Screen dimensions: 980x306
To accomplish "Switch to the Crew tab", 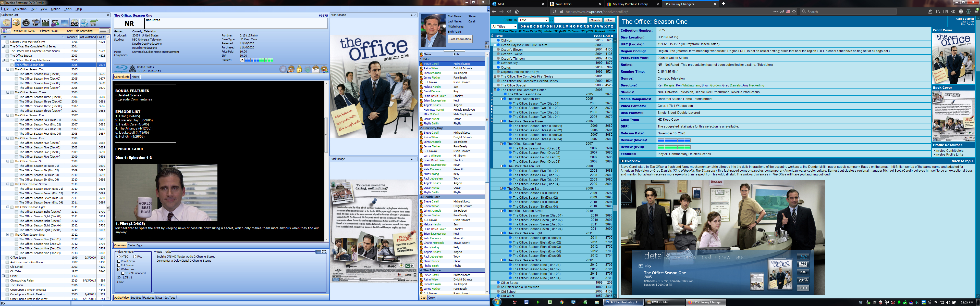I will (431, 298).
